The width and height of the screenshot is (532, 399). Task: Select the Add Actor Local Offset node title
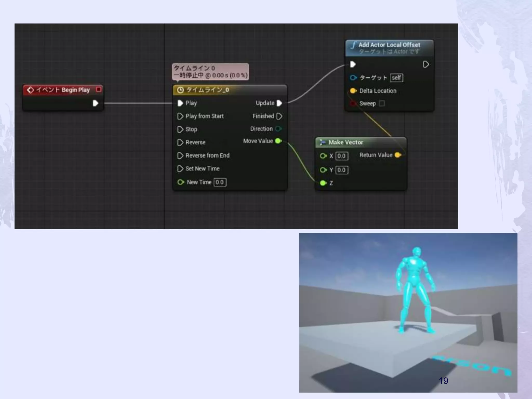point(389,45)
